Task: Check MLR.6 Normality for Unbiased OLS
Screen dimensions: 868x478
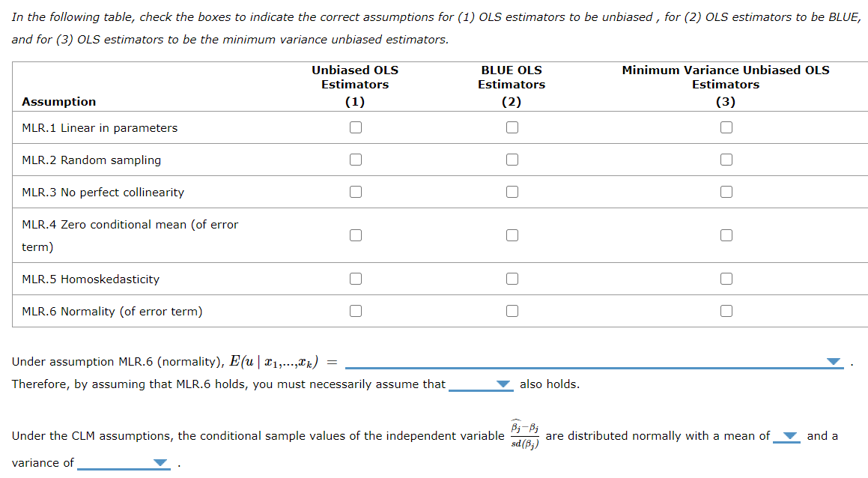Action: click(x=355, y=310)
